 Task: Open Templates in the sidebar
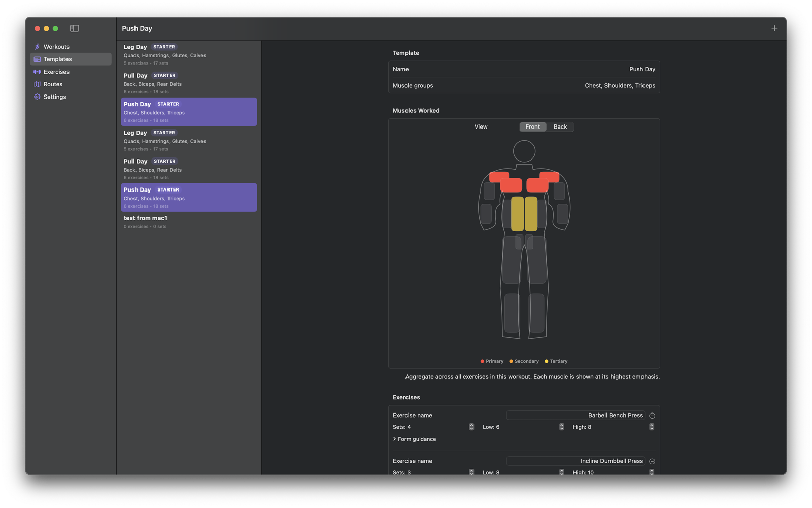pos(71,59)
